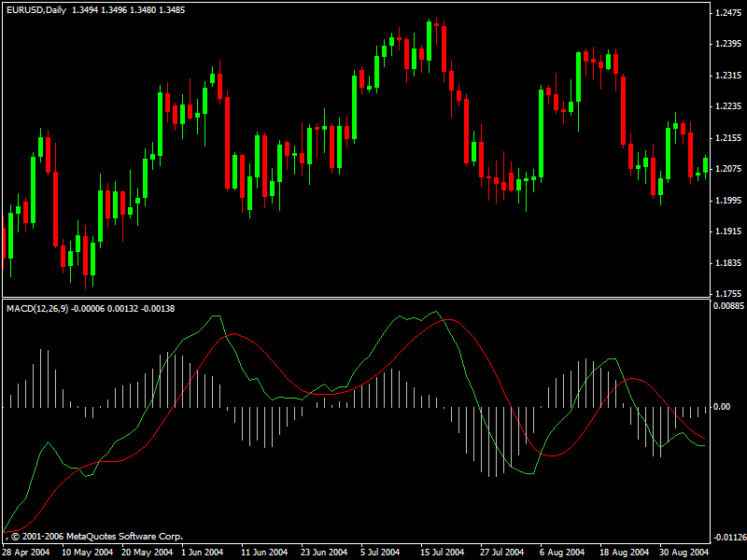Select the 15 Jul 2004 date label
Screen dimensions: 747x560
[x=442, y=553]
